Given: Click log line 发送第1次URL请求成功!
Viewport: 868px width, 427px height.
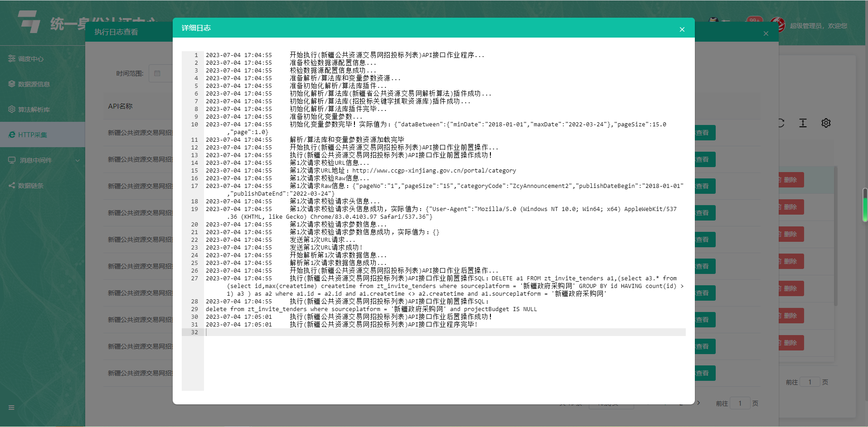Looking at the screenshot, I should pos(326,248).
